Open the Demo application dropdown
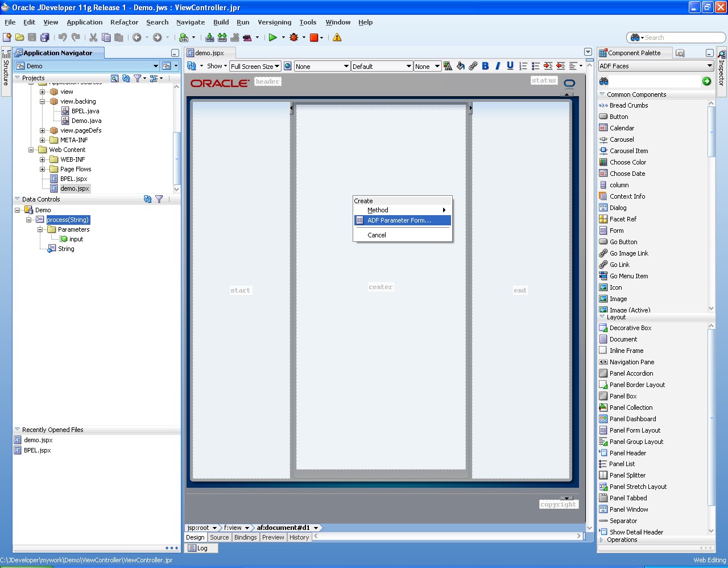Screen dimensions: 728x568 [87, 66]
